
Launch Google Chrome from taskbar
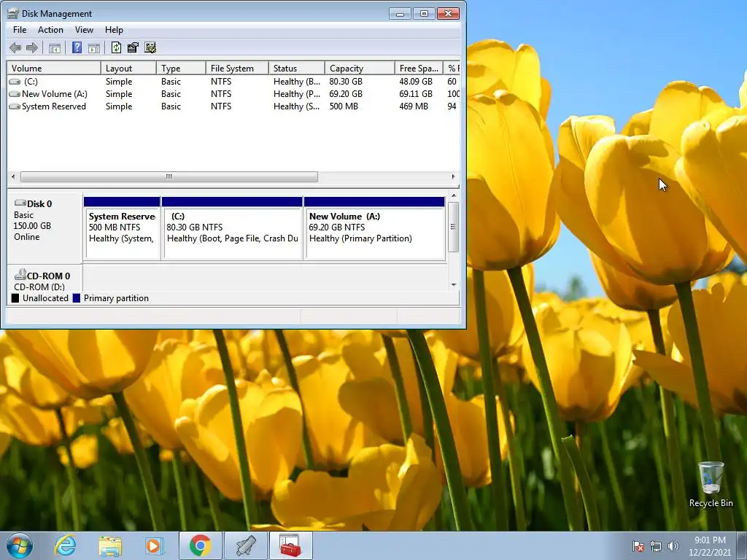pos(200,545)
